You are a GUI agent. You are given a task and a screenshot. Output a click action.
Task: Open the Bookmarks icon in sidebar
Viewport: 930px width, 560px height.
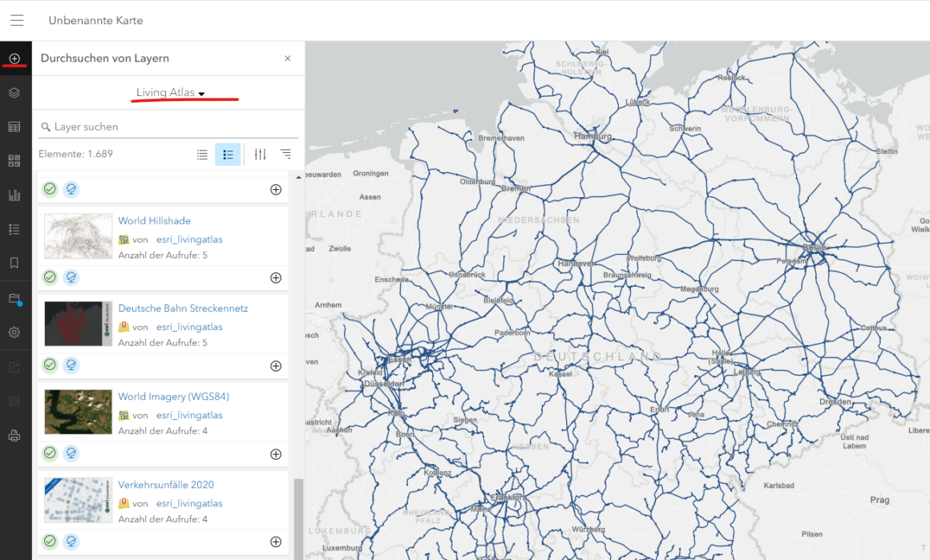[14, 263]
